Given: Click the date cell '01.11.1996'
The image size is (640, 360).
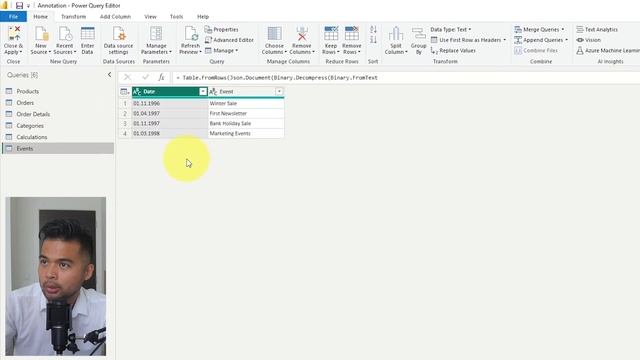Looking at the screenshot, I should [170, 103].
